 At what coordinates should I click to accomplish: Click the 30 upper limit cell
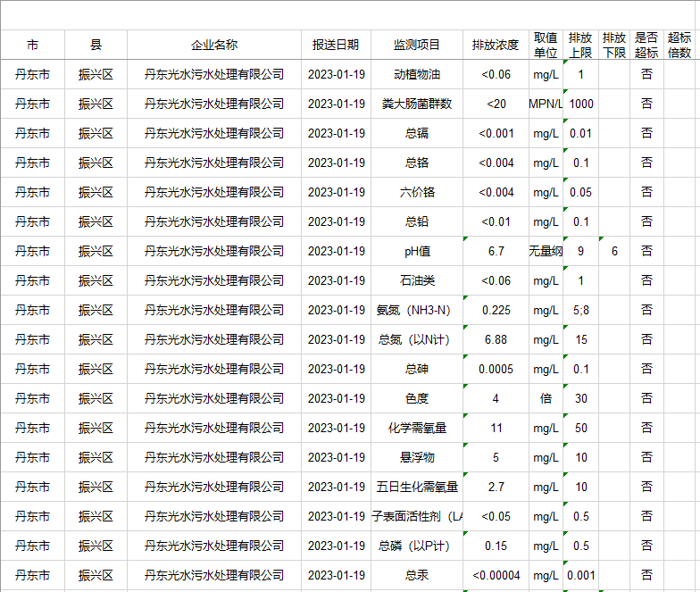[580, 398]
